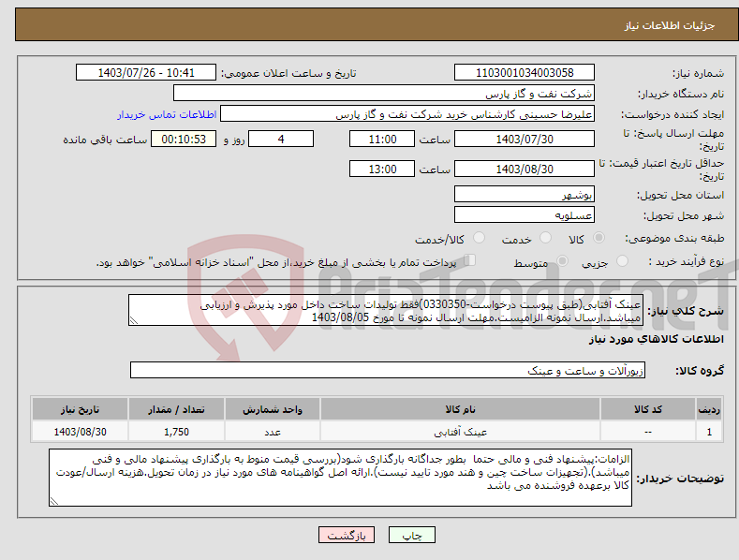Click the need date cell 1403/08/30 in table

coord(81,432)
